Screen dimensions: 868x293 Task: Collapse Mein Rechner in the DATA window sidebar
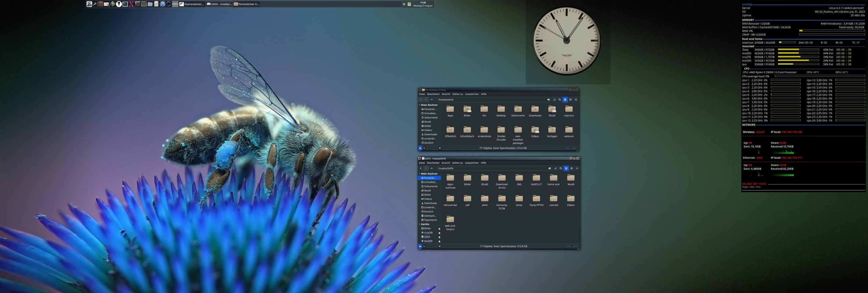coord(420,174)
